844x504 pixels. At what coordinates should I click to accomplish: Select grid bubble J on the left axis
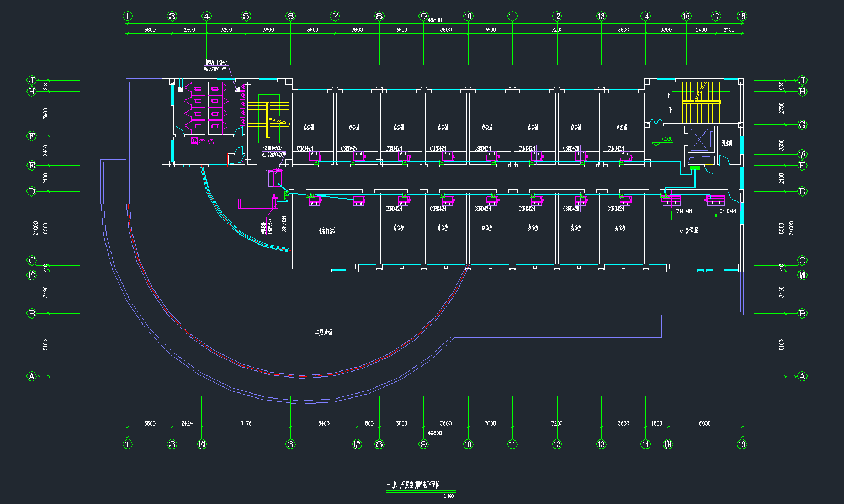tap(31, 81)
